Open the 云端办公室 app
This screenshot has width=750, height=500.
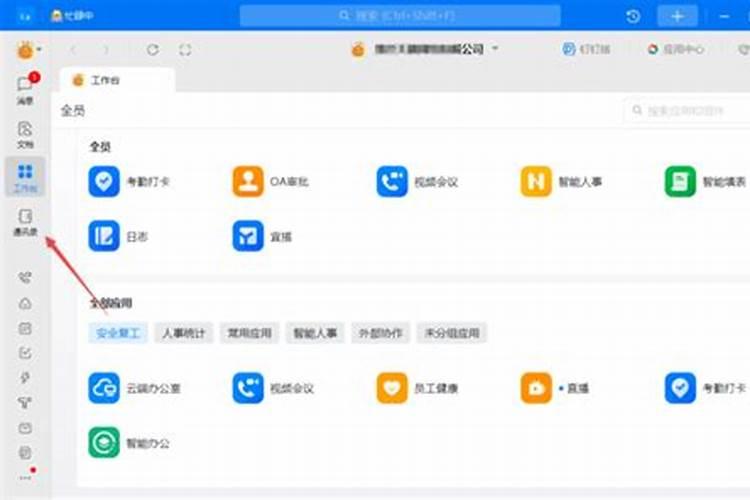134,388
